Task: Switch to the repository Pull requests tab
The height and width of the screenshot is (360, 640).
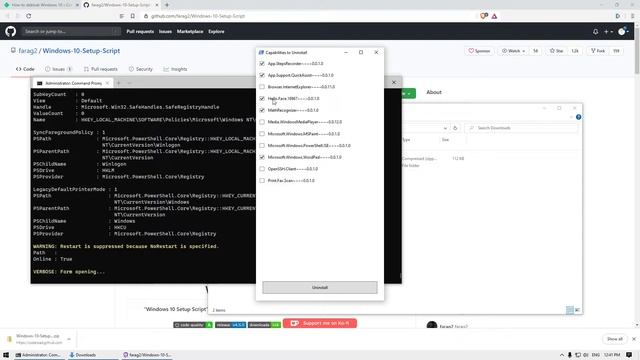Action: point(100,69)
